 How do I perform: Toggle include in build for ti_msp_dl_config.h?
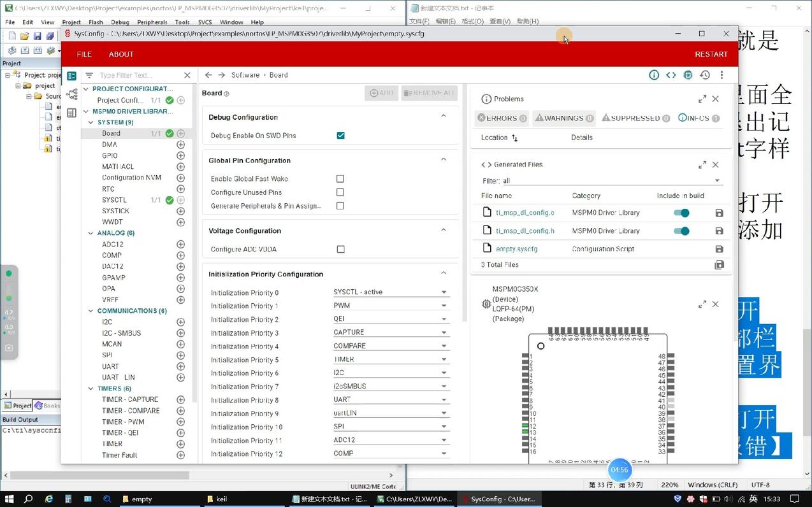(x=681, y=231)
